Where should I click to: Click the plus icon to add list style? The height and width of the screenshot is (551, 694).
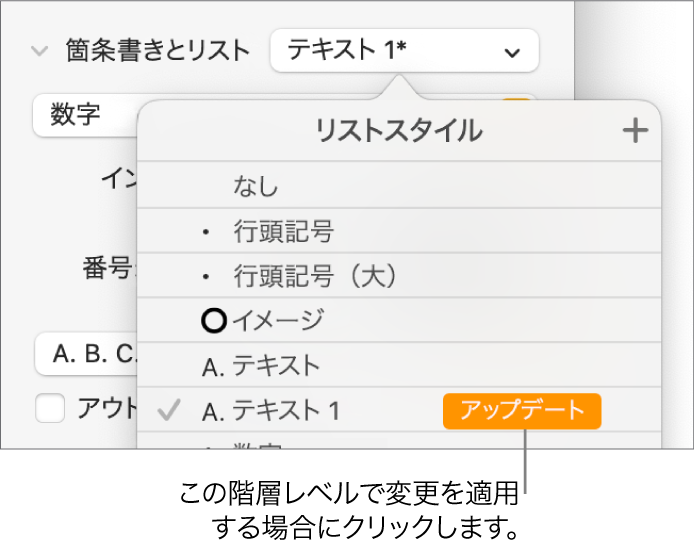tap(635, 131)
